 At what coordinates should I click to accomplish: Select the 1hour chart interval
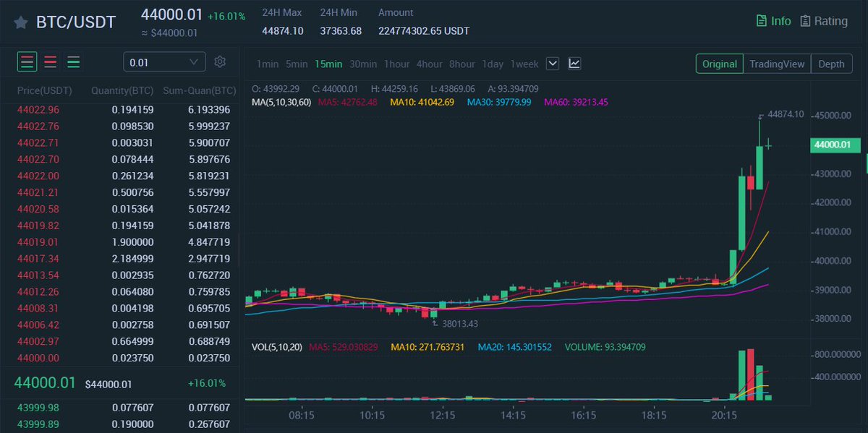point(396,64)
